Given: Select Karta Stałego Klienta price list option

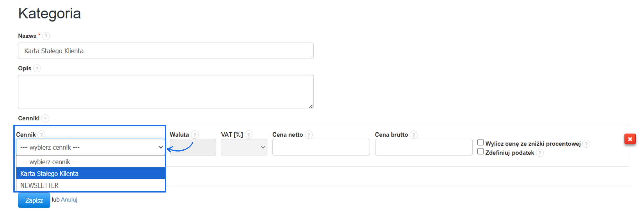Looking at the screenshot, I should coord(91,173).
